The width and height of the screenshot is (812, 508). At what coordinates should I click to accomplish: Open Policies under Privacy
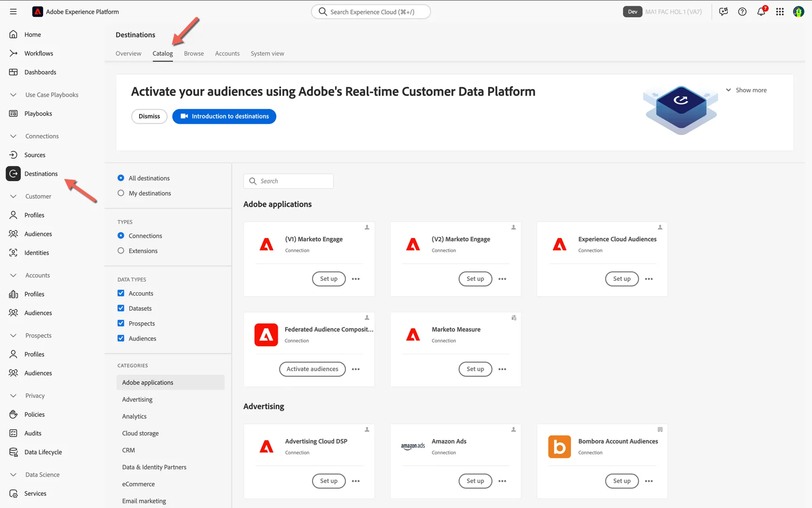pos(34,414)
